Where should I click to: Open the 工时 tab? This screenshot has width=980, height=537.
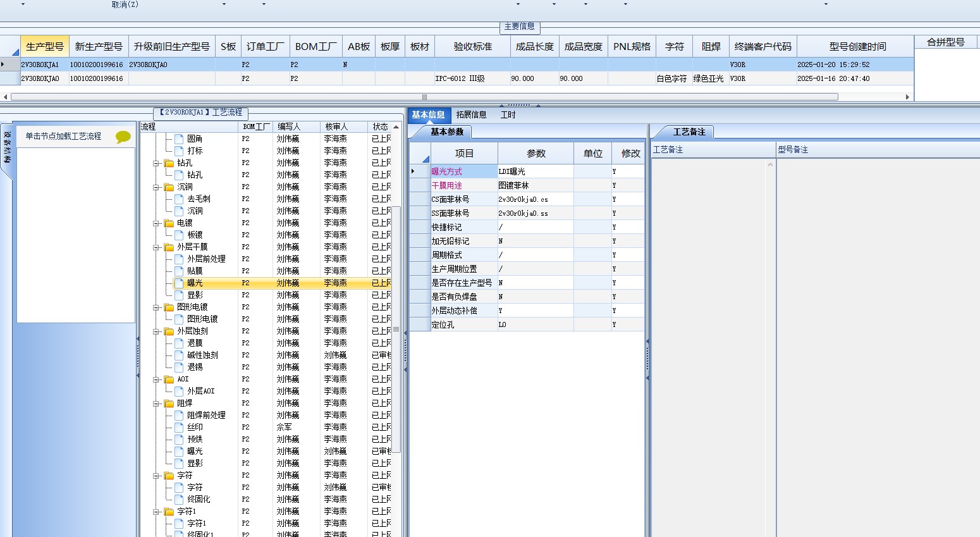(508, 114)
